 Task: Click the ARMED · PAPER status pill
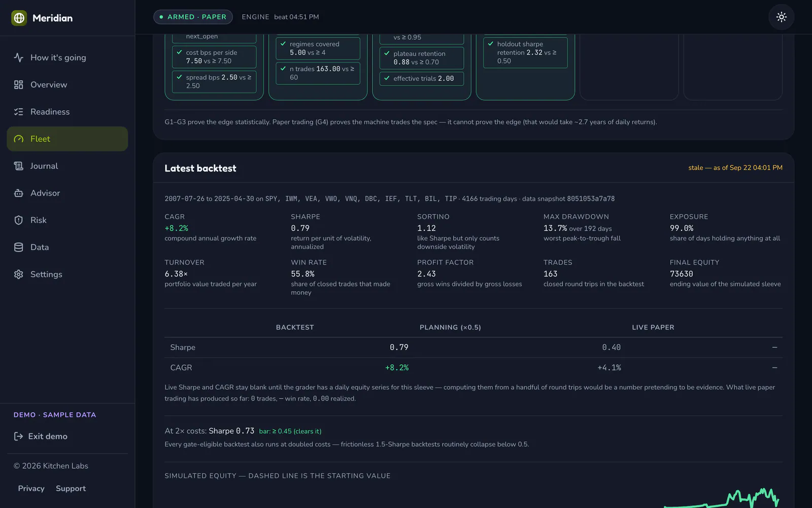point(193,17)
